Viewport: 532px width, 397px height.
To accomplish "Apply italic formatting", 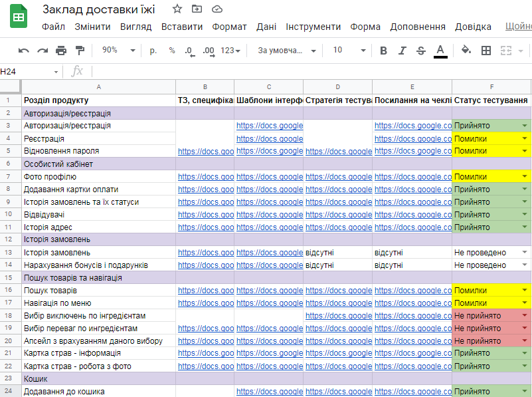I will click(x=402, y=51).
